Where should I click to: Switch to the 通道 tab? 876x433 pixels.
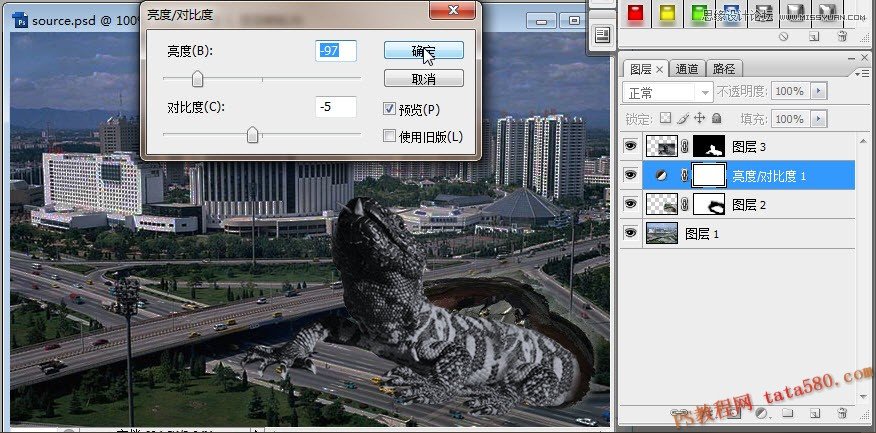point(687,69)
